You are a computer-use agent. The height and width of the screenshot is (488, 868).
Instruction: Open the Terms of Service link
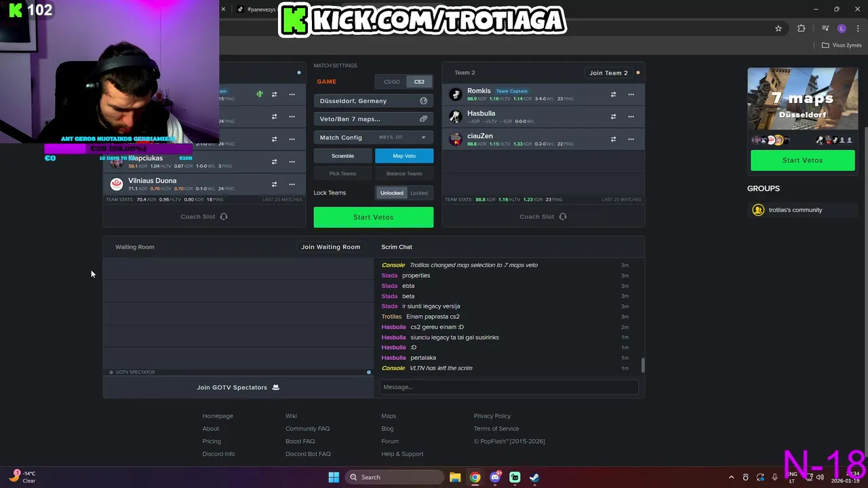(496, 428)
